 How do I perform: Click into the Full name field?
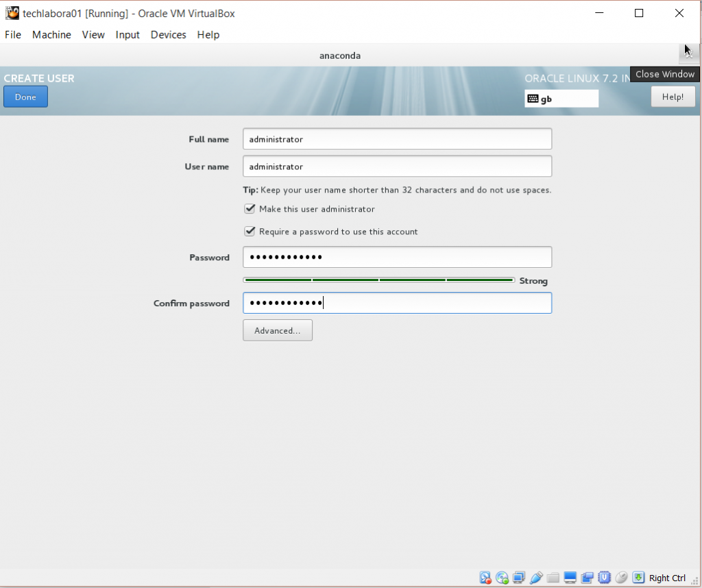pos(397,139)
